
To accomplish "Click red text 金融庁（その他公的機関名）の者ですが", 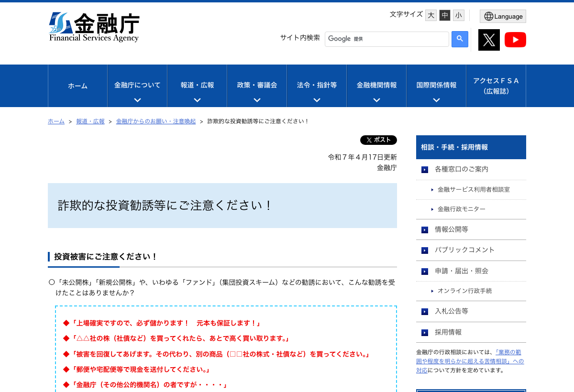I will pos(145,385).
